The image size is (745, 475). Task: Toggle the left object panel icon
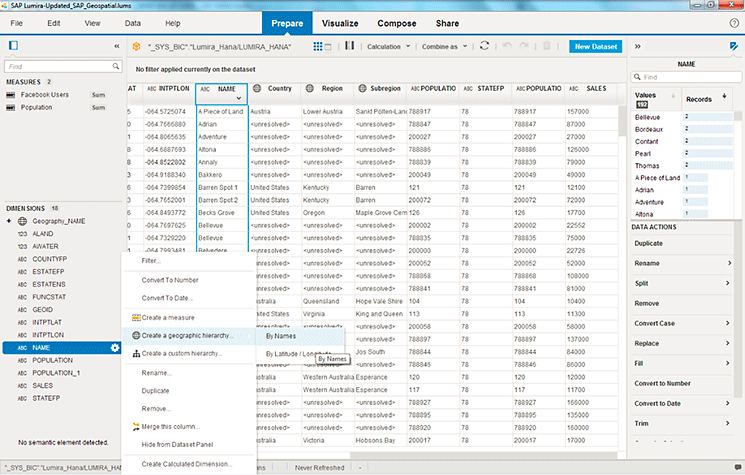tap(13, 46)
